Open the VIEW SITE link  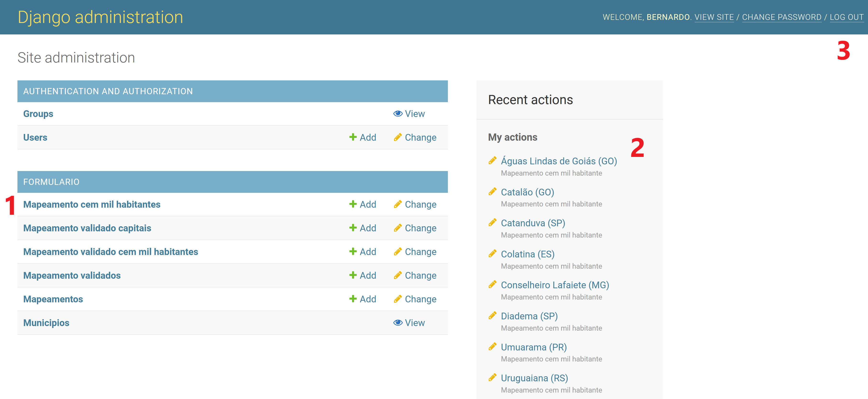pos(714,17)
